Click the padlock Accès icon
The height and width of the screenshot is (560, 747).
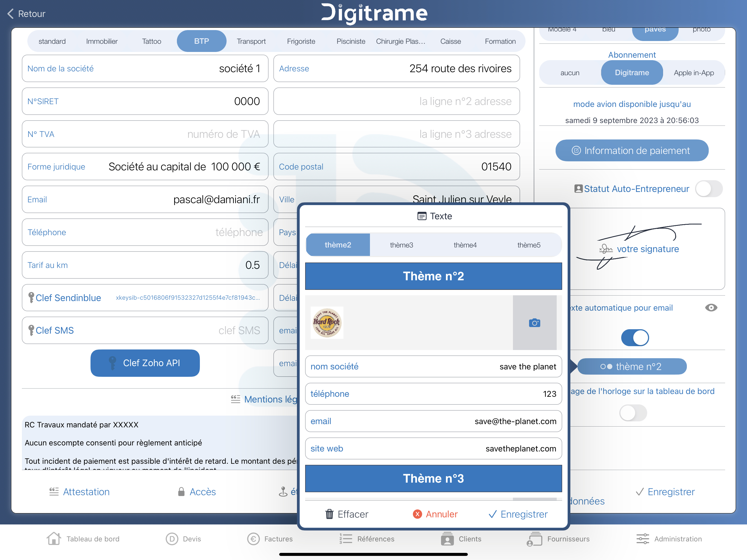[x=181, y=492]
